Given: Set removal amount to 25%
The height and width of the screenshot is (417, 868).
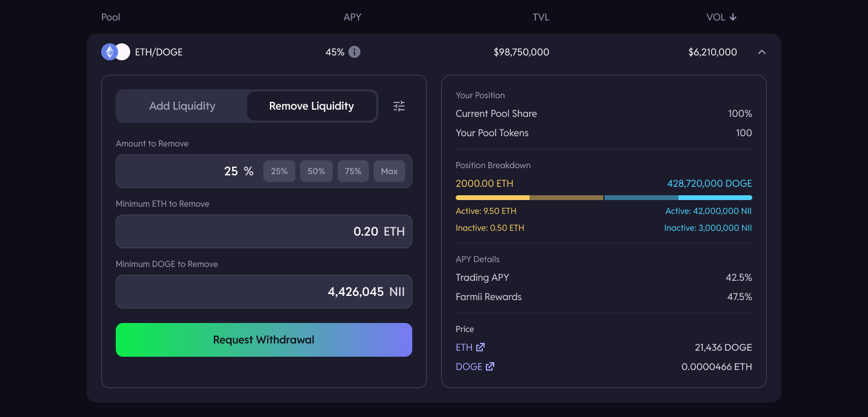Looking at the screenshot, I should (x=279, y=171).
